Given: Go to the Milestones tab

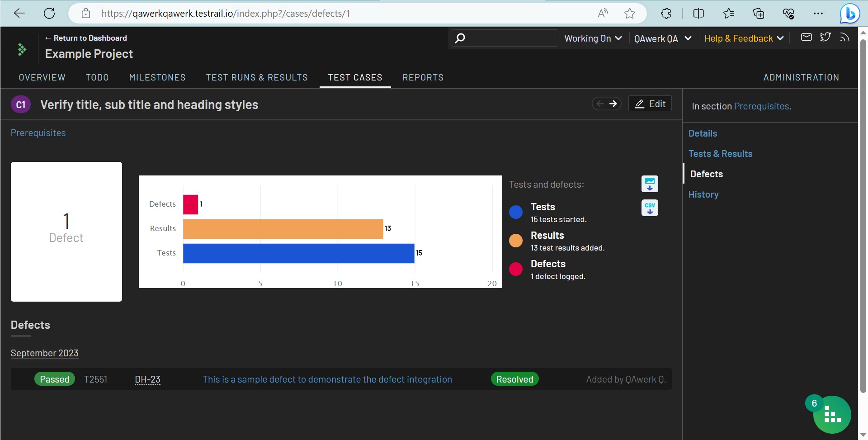Looking at the screenshot, I should [157, 77].
